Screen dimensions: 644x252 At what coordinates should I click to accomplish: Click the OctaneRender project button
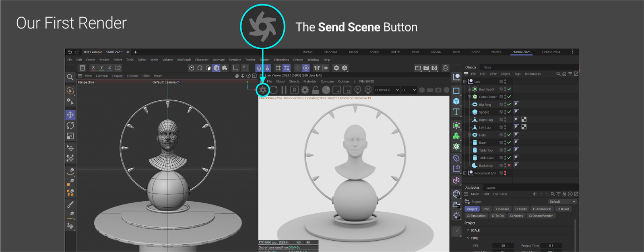point(541,216)
